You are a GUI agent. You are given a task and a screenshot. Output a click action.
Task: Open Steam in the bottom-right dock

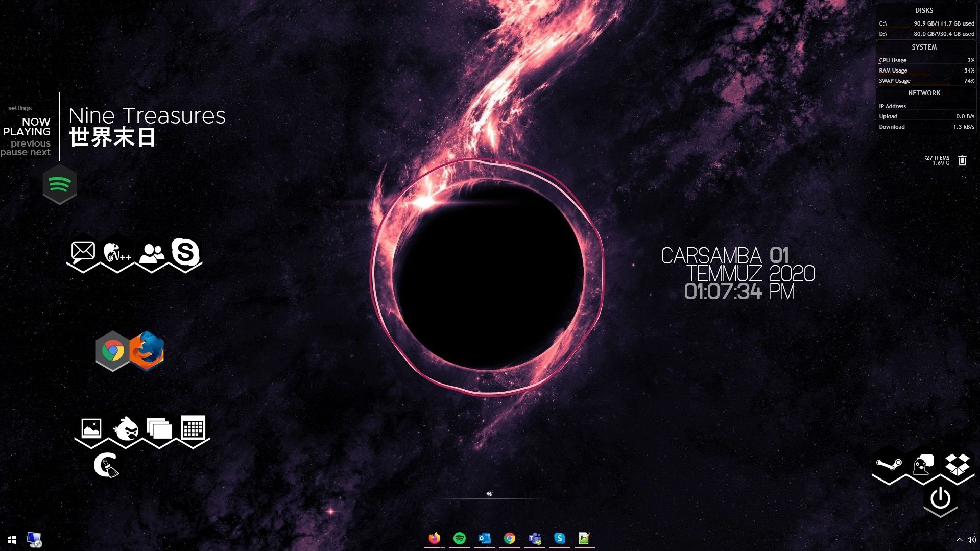pyautogui.click(x=889, y=465)
